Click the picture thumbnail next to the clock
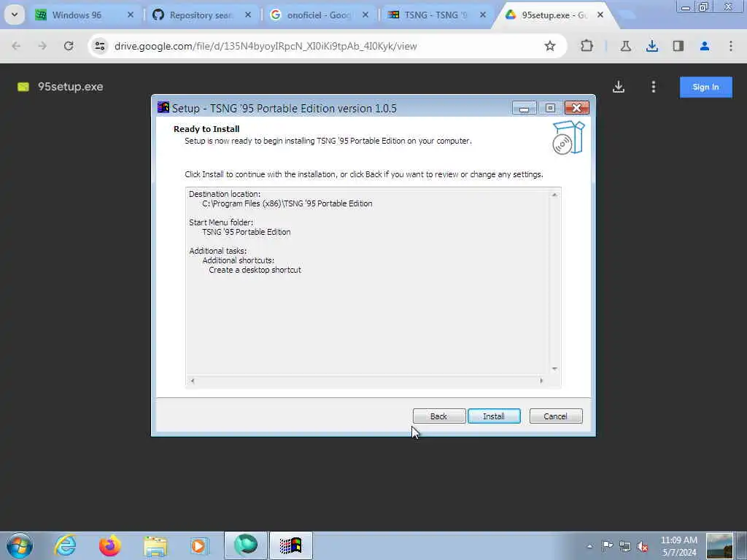This screenshot has height=560, width=747. coord(719,545)
